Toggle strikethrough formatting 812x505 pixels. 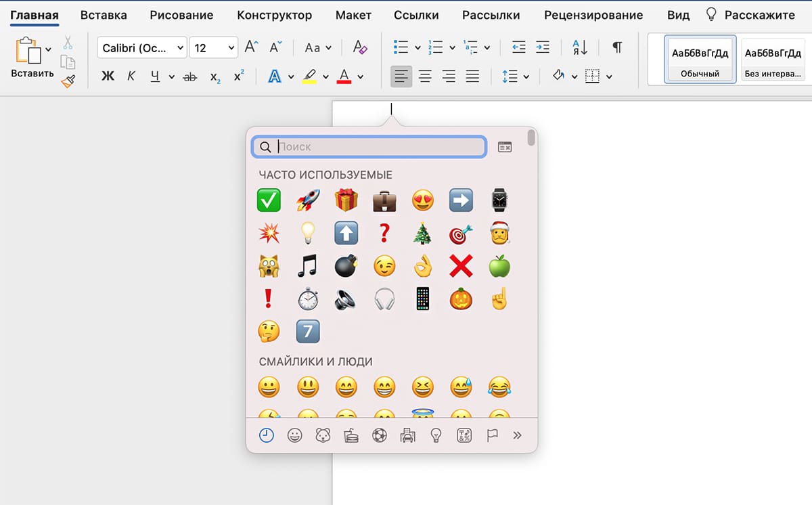(x=190, y=76)
